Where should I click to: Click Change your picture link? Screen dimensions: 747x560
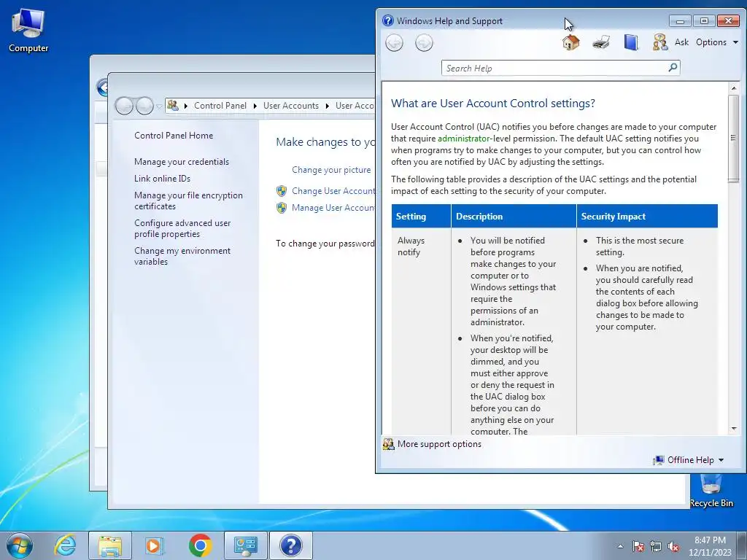pyautogui.click(x=331, y=170)
